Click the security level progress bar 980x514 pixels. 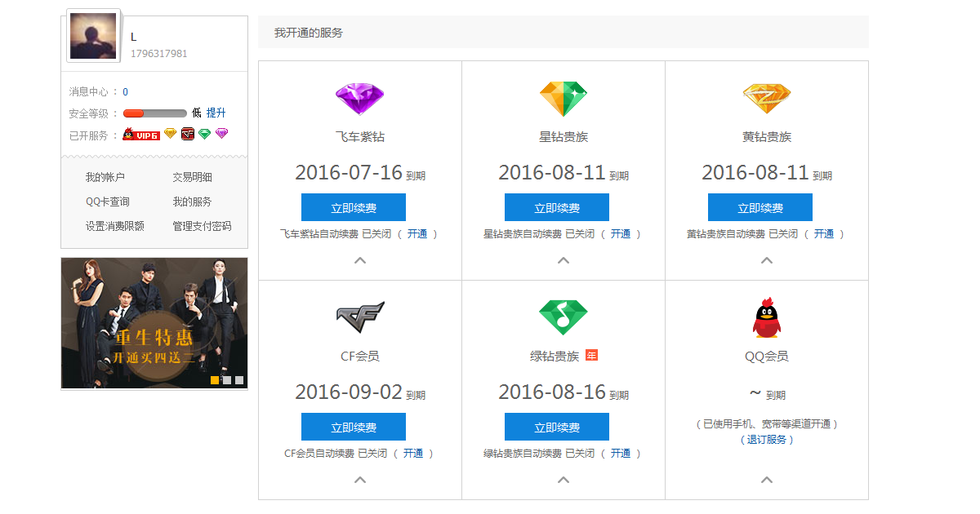coord(155,113)
